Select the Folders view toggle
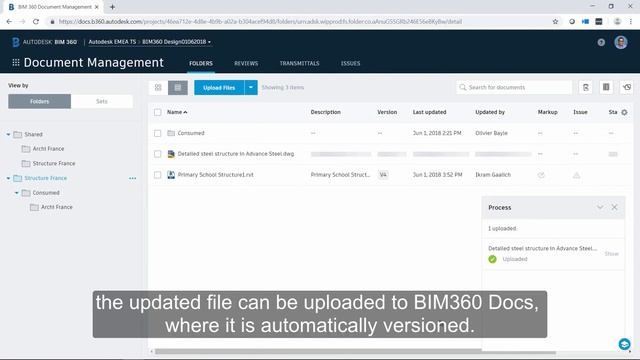This screenshot has height=360, width=640. coord(39,101)
